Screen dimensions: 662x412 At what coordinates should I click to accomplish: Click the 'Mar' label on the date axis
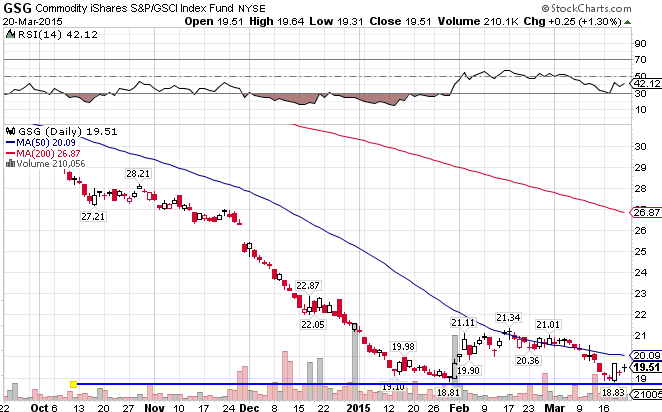[x=554, y=407]
